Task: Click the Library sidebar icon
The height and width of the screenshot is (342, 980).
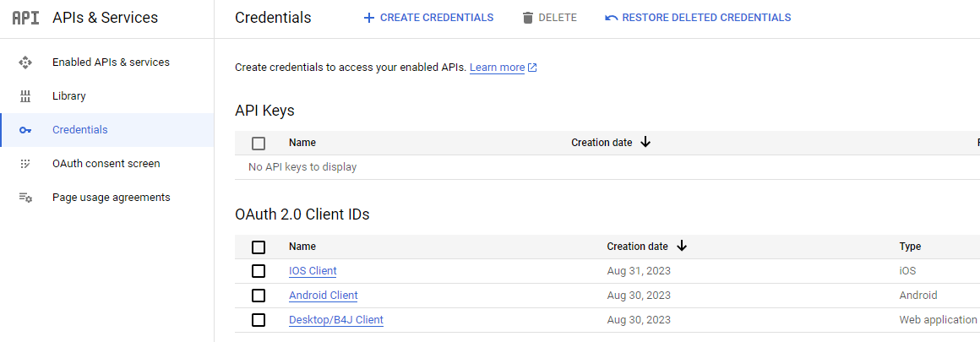Action: pyautogui.click(x=25, y=96)
